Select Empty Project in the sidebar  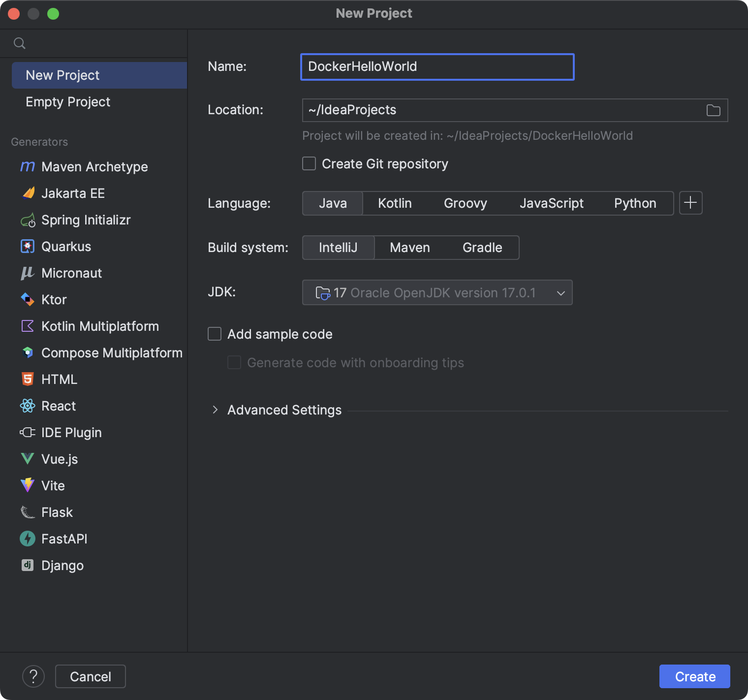(x=68, y=102)
